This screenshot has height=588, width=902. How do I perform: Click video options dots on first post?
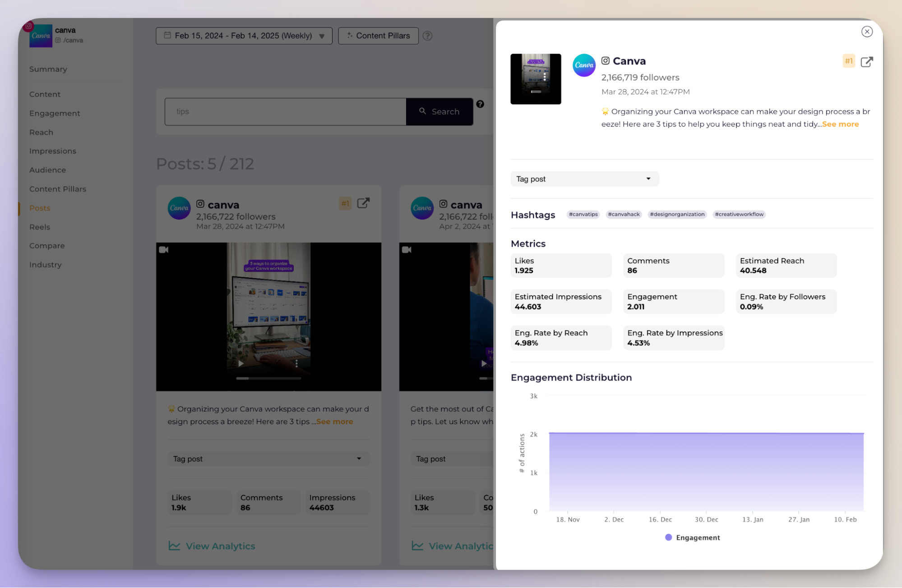296,363
